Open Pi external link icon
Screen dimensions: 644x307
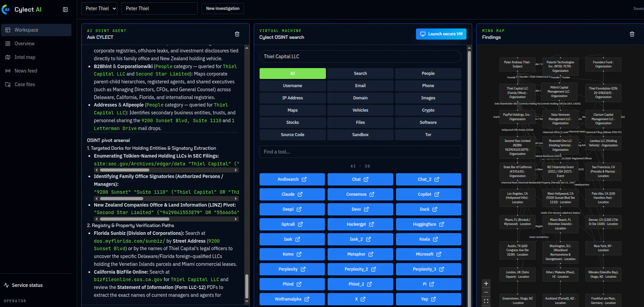point(432,284)
